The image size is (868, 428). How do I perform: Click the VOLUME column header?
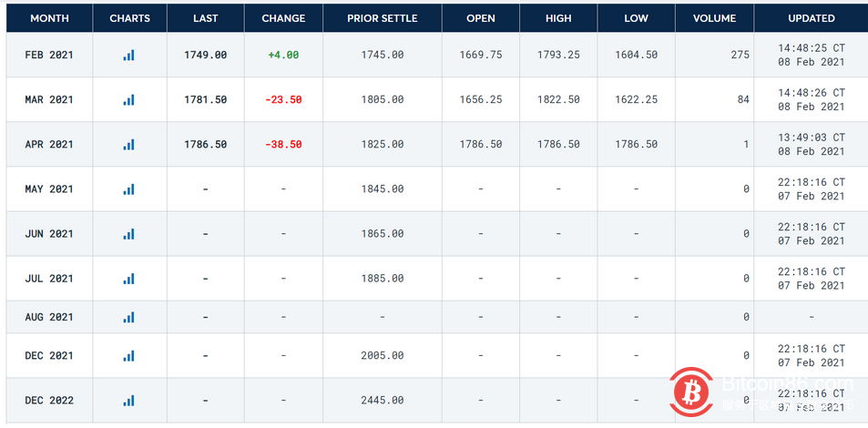[714, 18]
